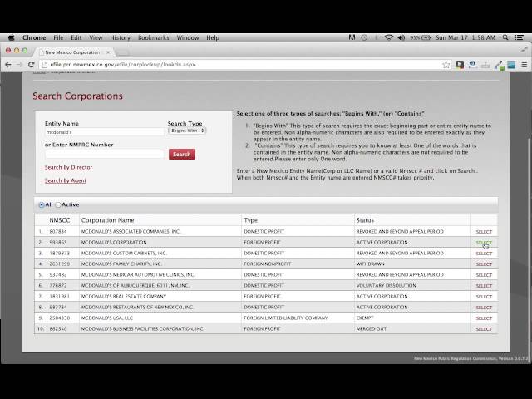Follow the Search By Director link
The image size is (532, 399).
[x=68, y=167]
